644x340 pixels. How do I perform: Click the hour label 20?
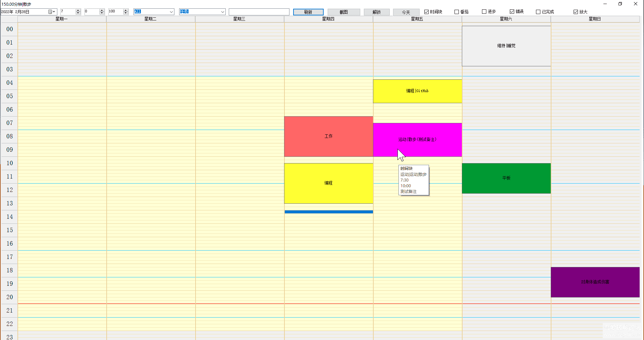[10, 297]
